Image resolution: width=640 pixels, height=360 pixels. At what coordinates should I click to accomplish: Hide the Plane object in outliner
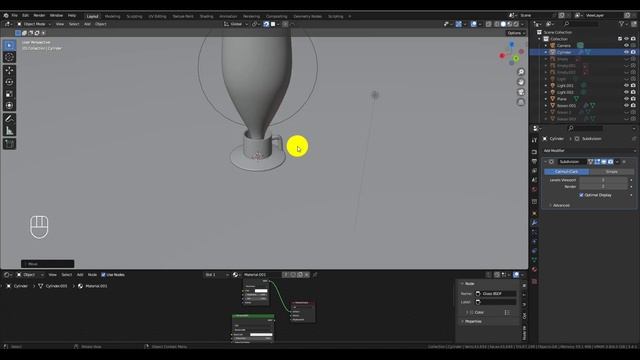[626, 99]
